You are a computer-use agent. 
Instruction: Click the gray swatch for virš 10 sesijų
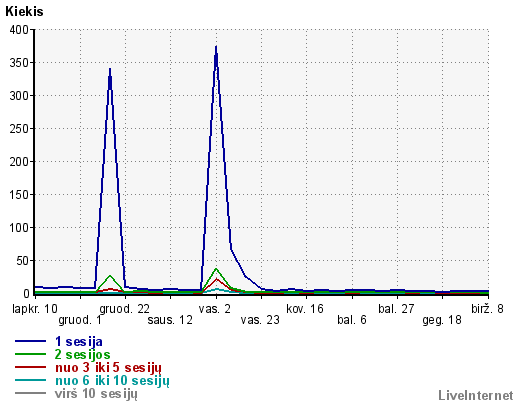click(30, 393)
